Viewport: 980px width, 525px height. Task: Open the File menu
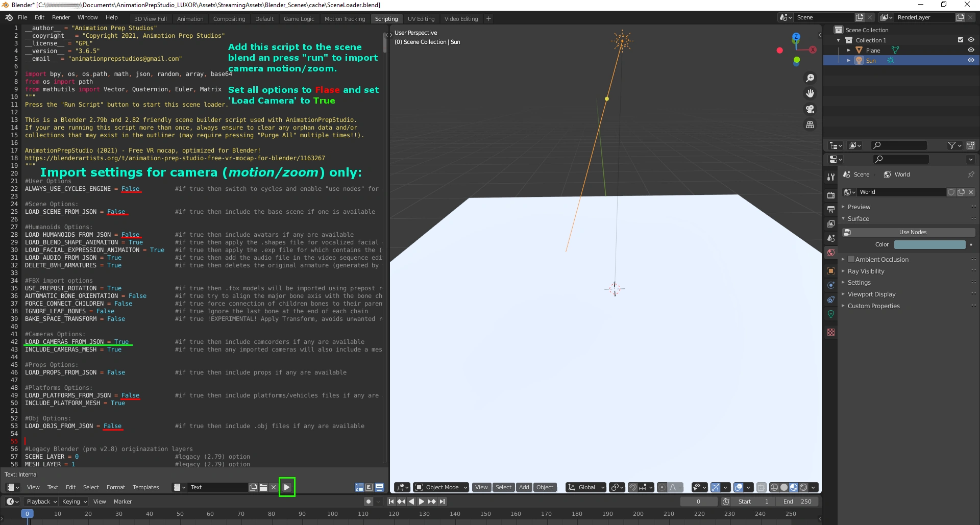tap(22, 17)
